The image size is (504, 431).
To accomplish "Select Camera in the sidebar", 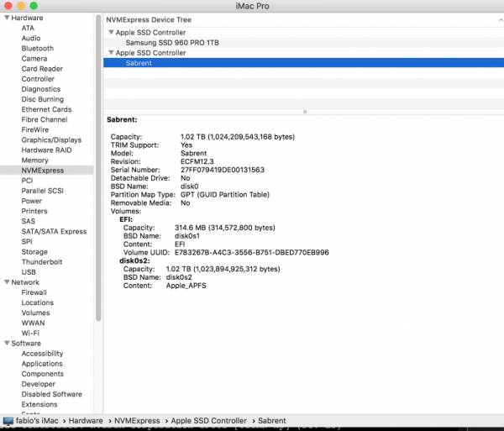I will click(x=34, y=59).
